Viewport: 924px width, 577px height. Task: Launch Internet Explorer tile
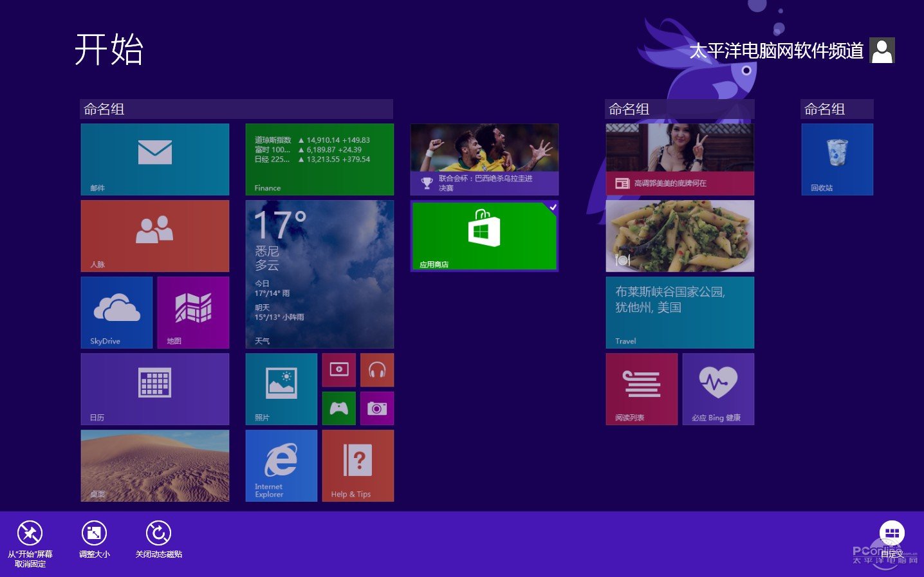click(281, 466)
